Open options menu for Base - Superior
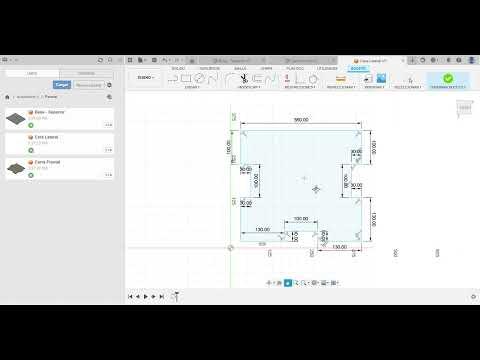The height and width of the screenshot is (360, 480). [x=108, y=125]
